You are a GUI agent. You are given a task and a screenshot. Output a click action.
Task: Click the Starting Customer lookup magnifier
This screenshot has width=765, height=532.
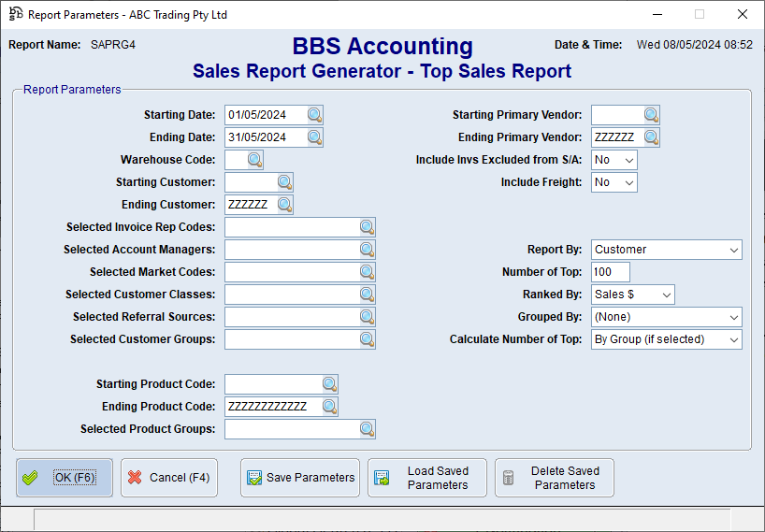coord(285,182)
